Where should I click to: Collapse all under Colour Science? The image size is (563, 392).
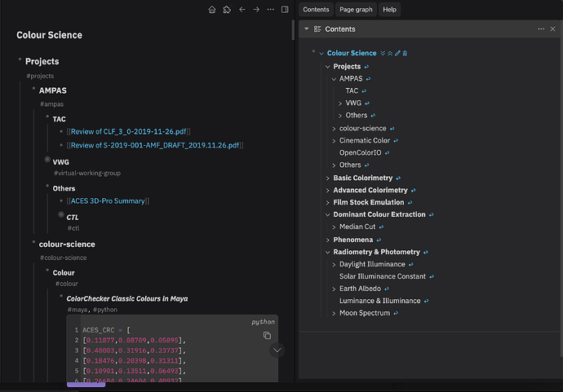coord(390,53)
